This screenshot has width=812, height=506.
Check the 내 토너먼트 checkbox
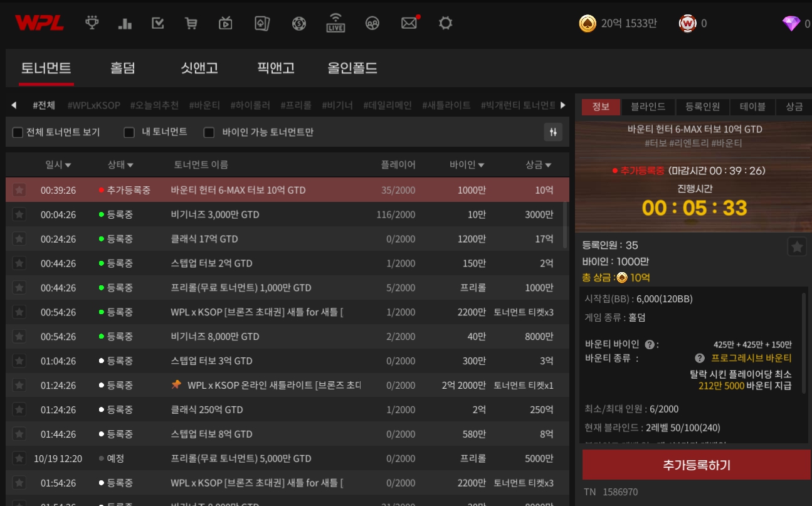pos(129,132)
